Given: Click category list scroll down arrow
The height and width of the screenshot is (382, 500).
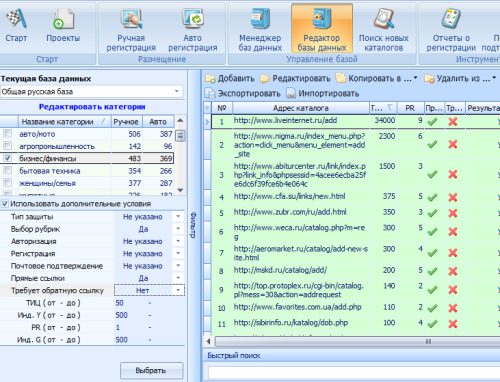Looking at the screenshot, I should click(x=180, y=190).
